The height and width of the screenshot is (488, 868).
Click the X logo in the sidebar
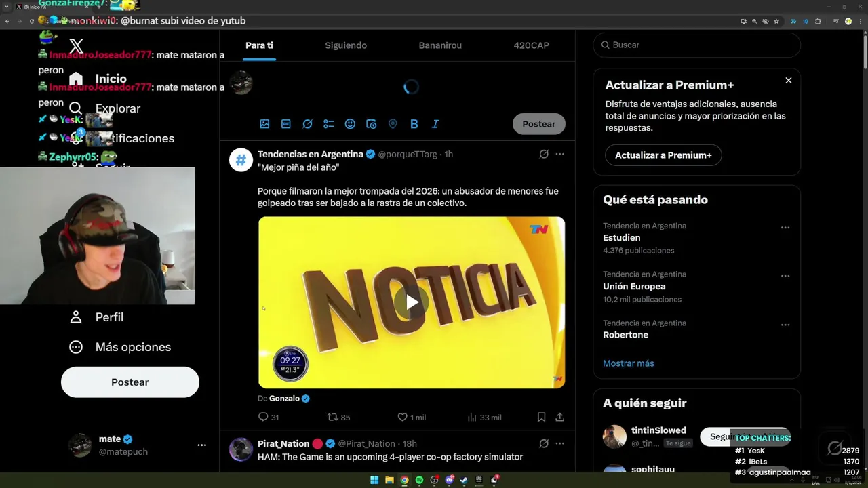[76, 46]
